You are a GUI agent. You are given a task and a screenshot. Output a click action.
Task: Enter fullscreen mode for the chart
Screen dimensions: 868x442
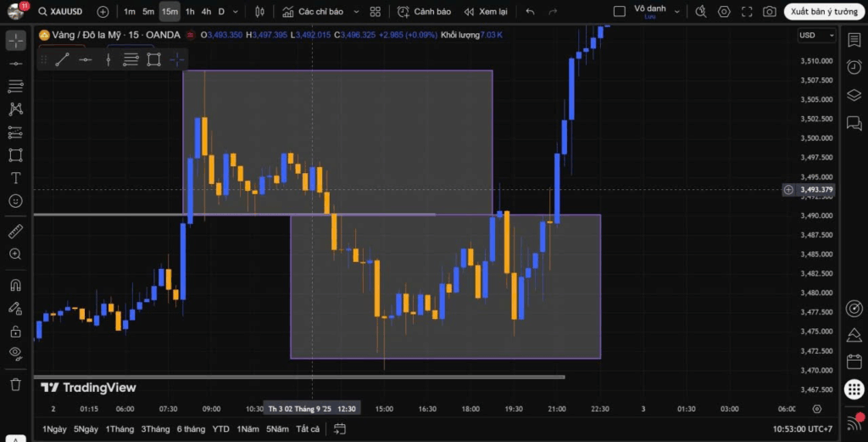click(746, 12)
